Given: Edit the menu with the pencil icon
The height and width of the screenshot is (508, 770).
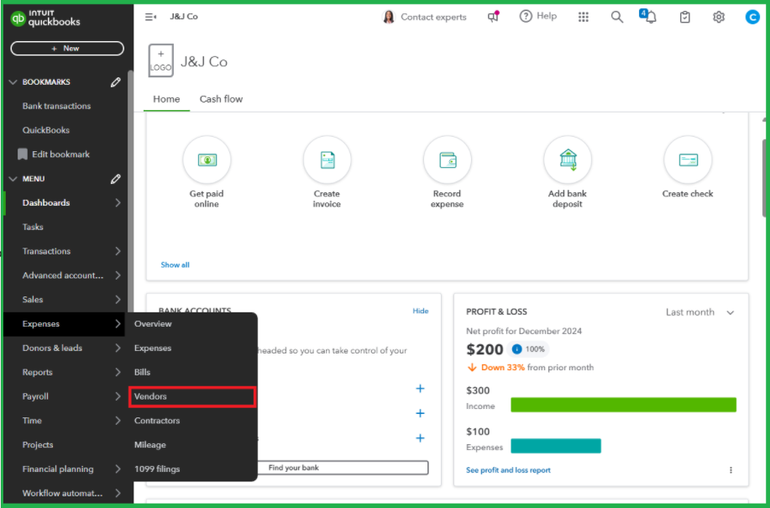Looking at the screenshot, I should pyautogui.click(x=115, y=179).
